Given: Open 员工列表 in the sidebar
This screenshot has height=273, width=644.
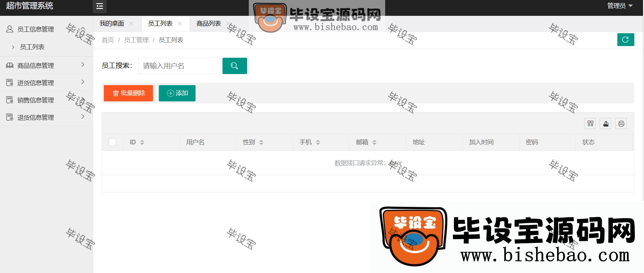Looking at the screenshot, I should 32,47.
